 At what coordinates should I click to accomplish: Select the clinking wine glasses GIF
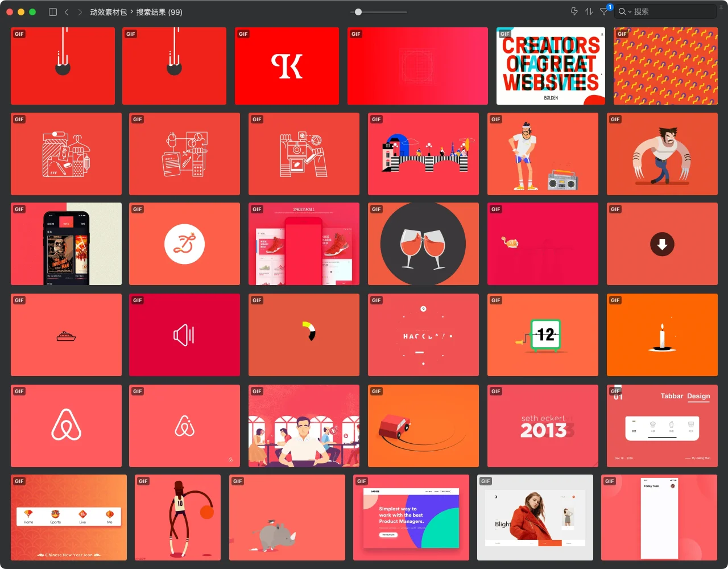pyautogui.click(x=423, y=244)
